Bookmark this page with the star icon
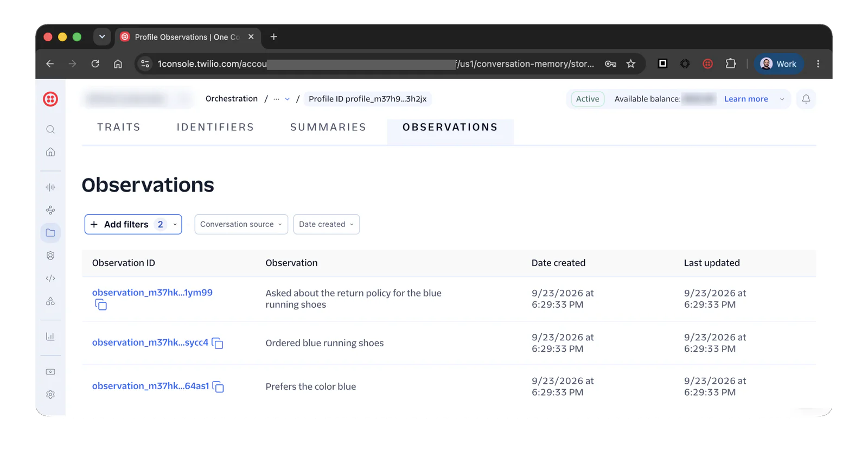This screenshot has height=463, width=868. coord(630,64)
